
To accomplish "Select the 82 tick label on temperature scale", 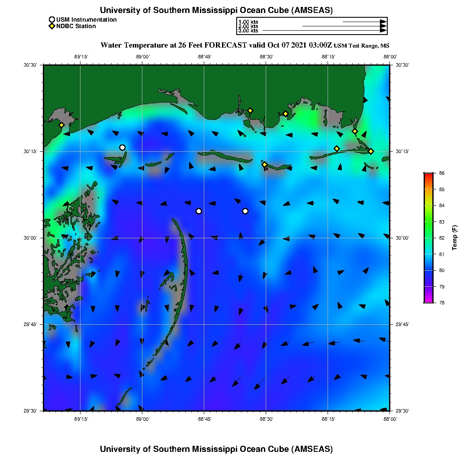I will [442, 238].
